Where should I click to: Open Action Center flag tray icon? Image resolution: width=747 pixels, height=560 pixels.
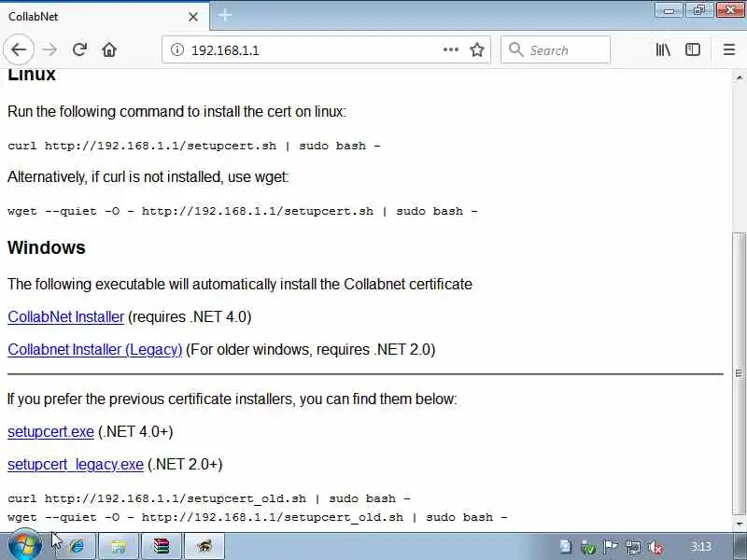(x=611, y=547)
